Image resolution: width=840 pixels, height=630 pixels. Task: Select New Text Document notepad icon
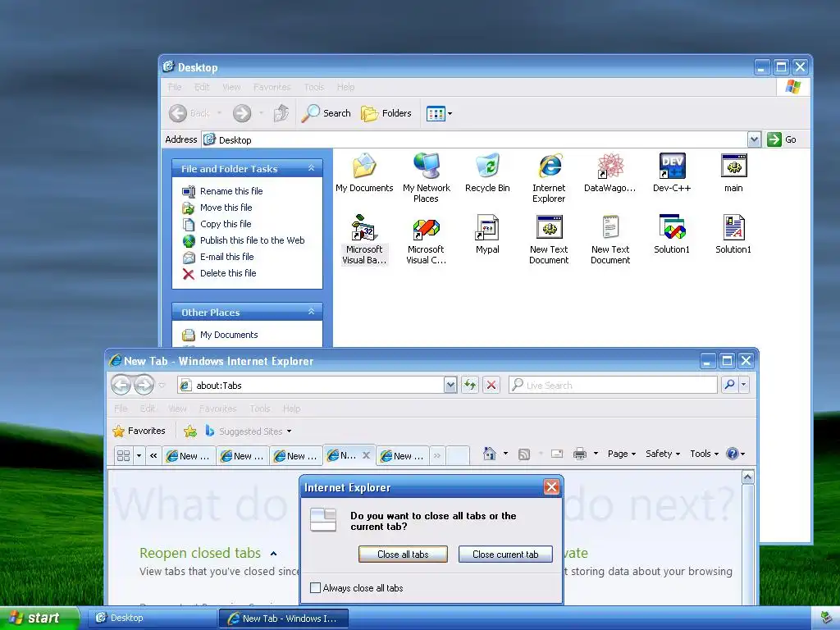(610, 239)
